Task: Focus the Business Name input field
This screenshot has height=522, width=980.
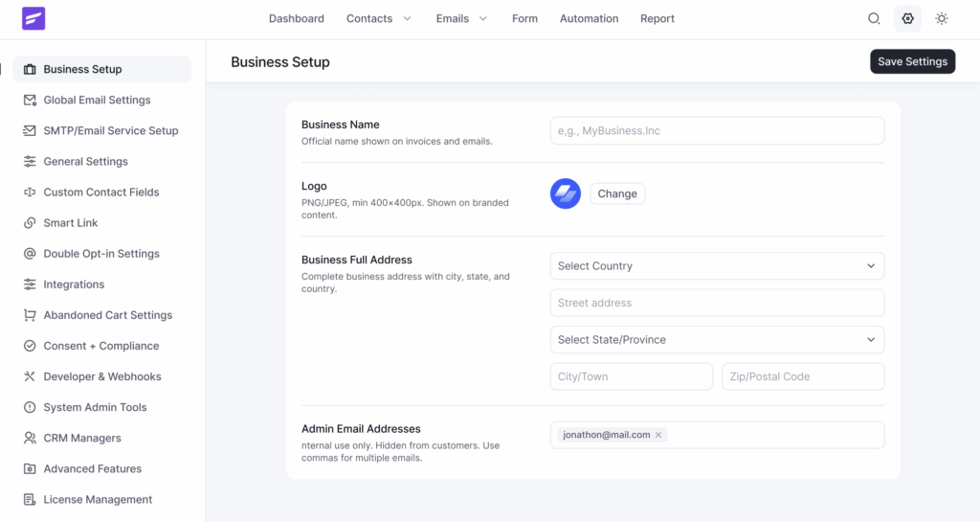Action: pyautogui.click(x=717, y=130)
